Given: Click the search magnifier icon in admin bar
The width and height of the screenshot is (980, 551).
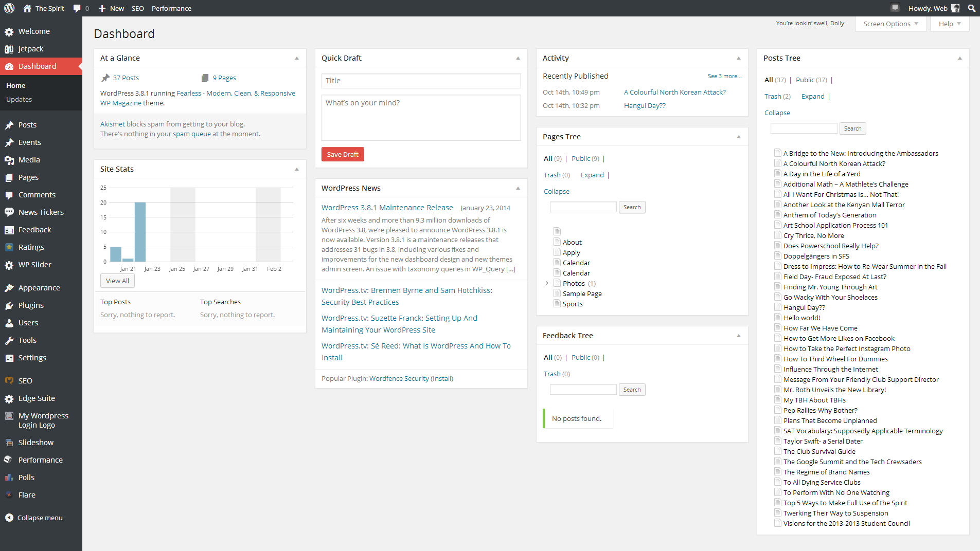Looking at the screenshot, I should (971, 8).
